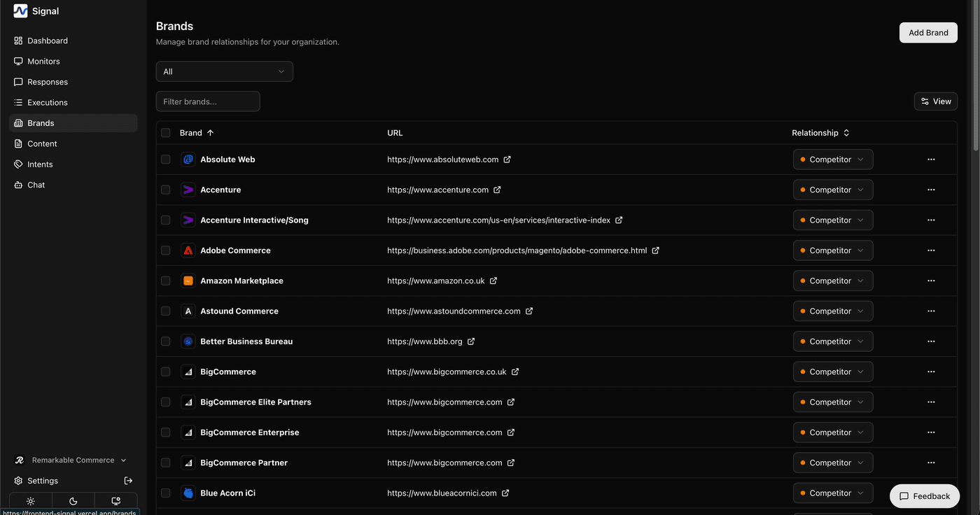Open row actions for Accenture
The width and height of the screenshot is (980, 515).
coord(931,190)
